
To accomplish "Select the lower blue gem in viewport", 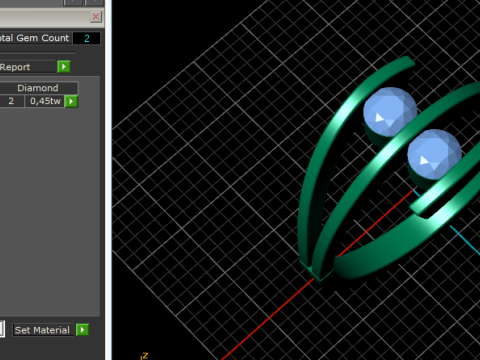I will [434, 155].
